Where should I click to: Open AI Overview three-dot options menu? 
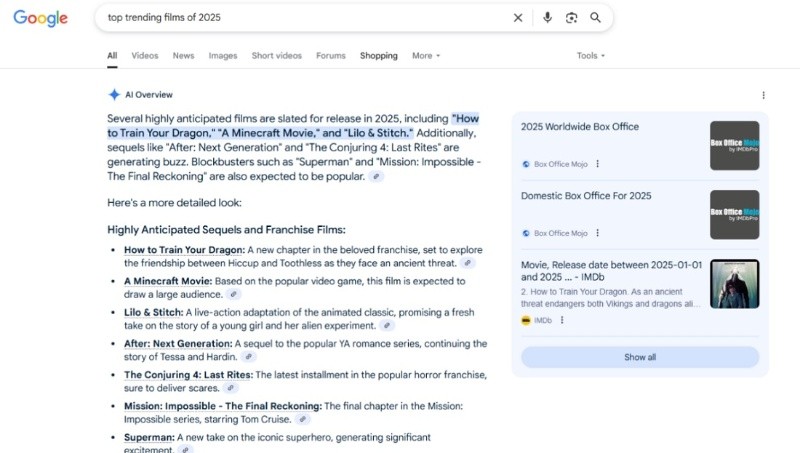763,95
